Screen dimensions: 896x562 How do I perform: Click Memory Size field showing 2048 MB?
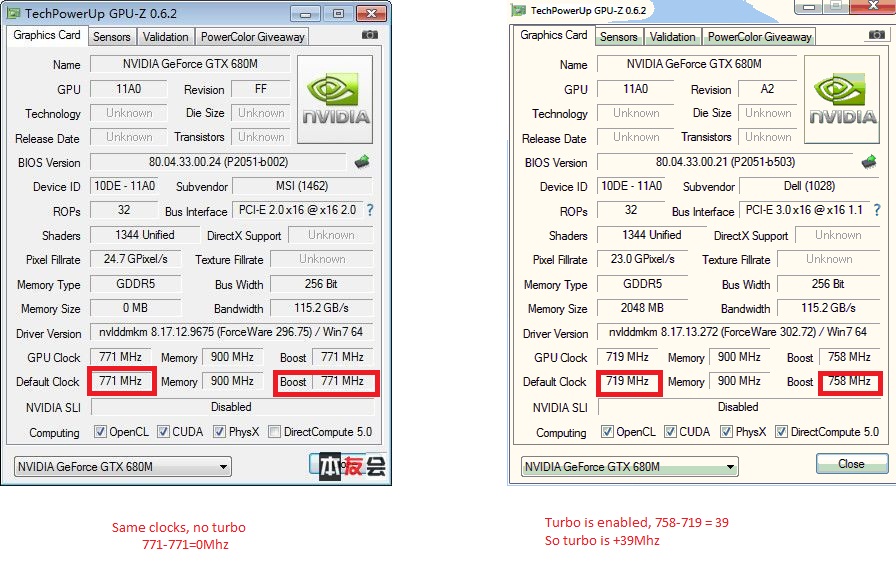642,308
